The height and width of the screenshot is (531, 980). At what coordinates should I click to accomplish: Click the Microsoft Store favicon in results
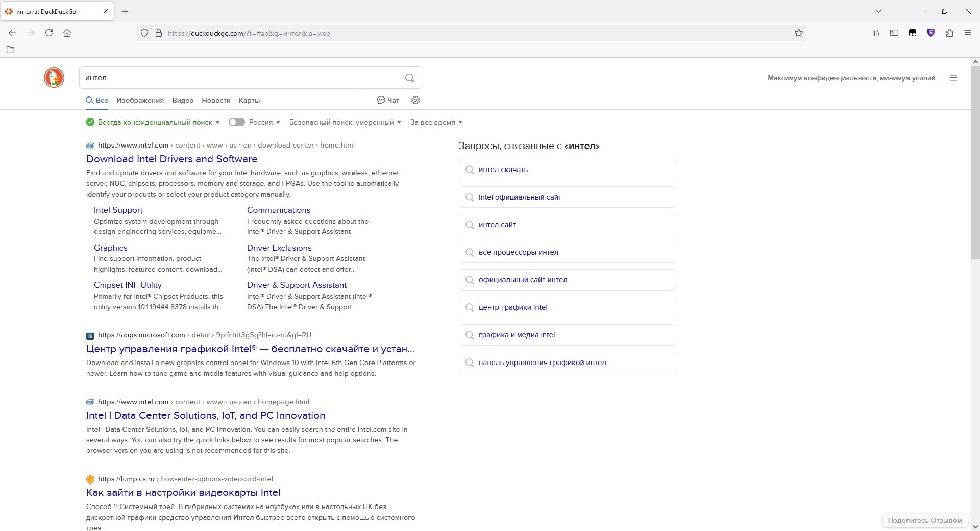coord(90,335)
